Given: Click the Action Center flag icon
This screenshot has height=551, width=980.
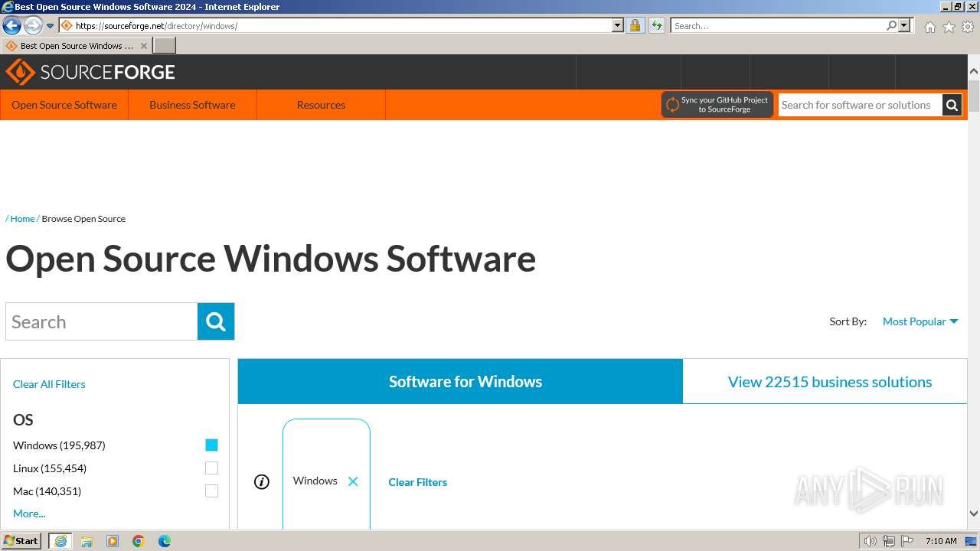Looking at the screenshot, I should [x=907, y=541].
